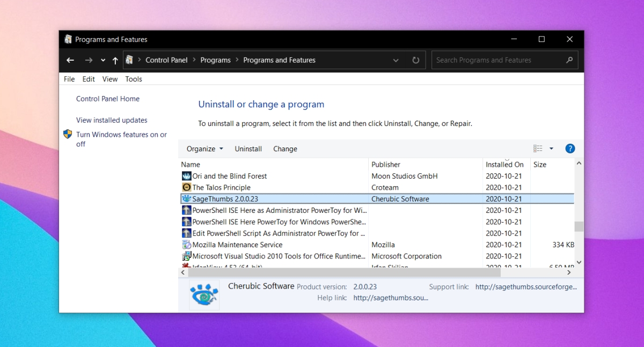Click vertical scrollbar up arrow
Image resolution: width=644 pixels, height=347 pixels.
(x=579, y=163)
